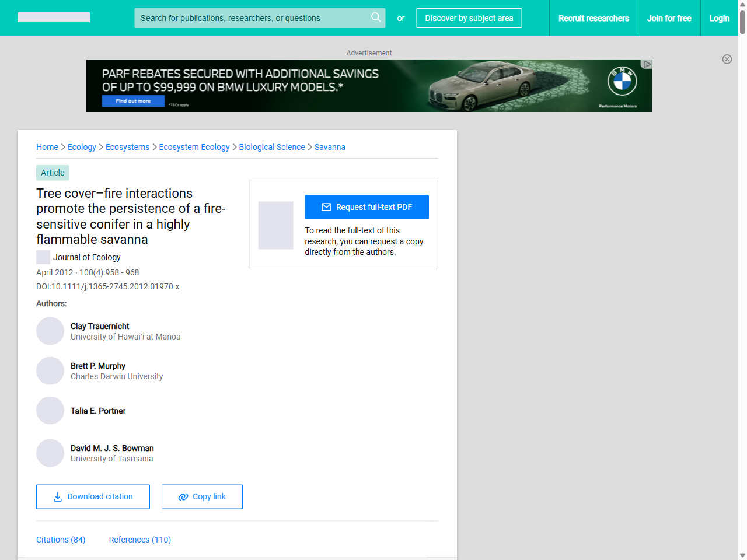Click Discover by subject area
The image size is (747, 560).
point(469,18)
